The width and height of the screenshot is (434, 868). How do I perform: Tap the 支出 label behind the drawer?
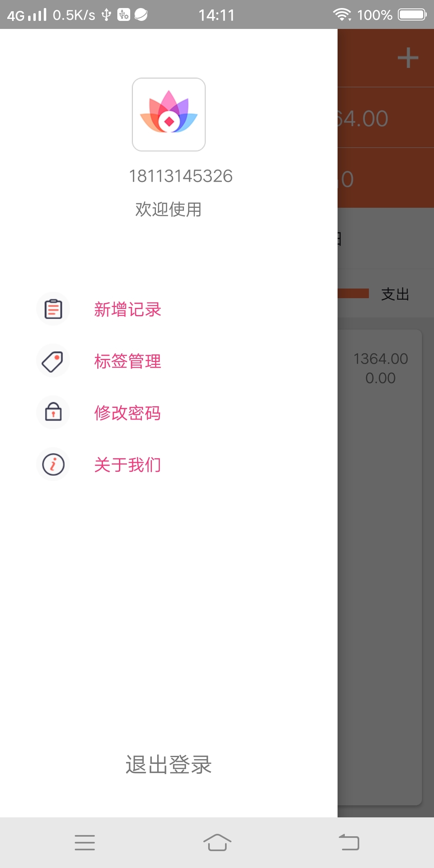395,294
